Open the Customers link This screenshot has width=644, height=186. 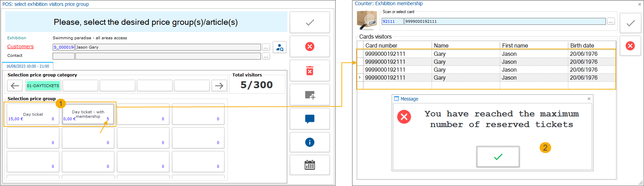click(x=20, y=46)
